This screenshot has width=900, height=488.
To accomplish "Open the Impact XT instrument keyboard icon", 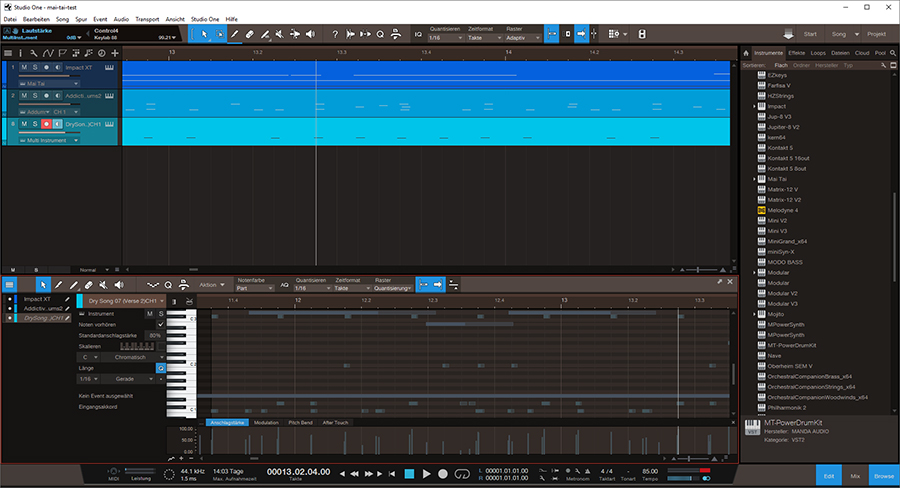I will pos(109,68).
